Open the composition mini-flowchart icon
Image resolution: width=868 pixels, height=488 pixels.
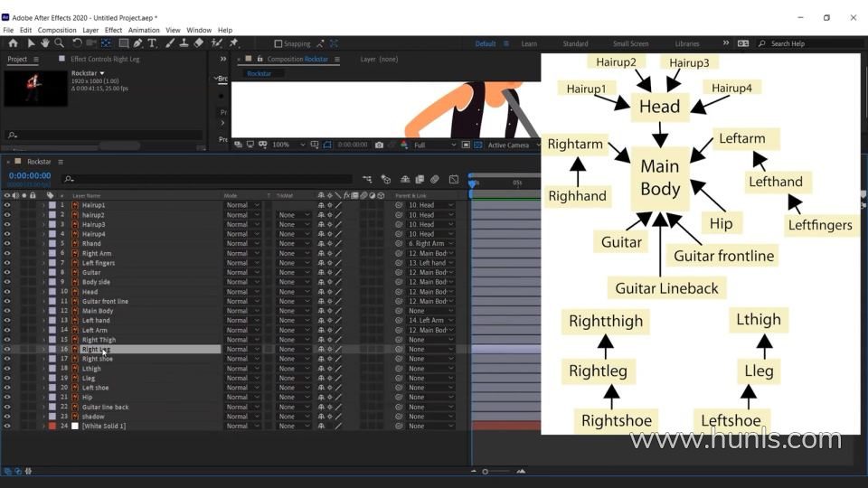(367, 179)
